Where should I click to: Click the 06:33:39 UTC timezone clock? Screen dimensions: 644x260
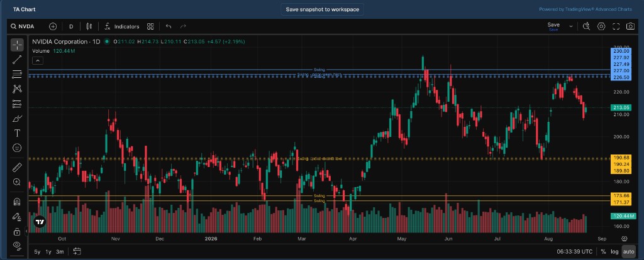(x=575, y=251)
